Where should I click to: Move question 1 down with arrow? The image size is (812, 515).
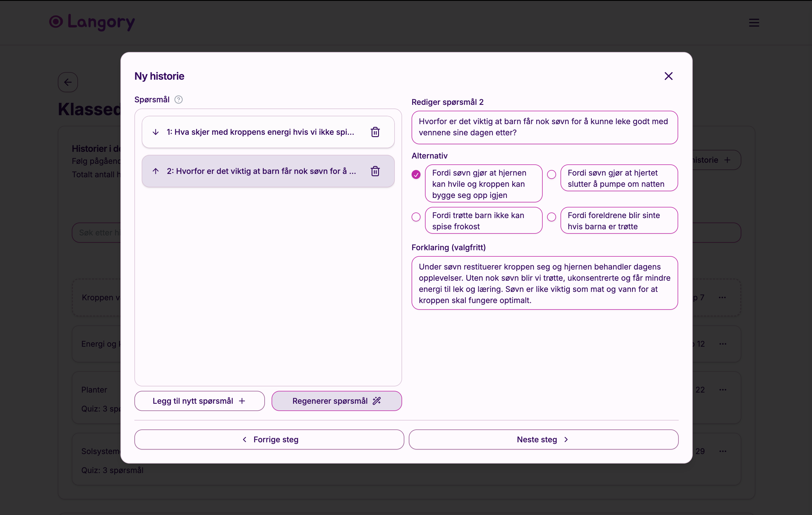coord(155,132)
